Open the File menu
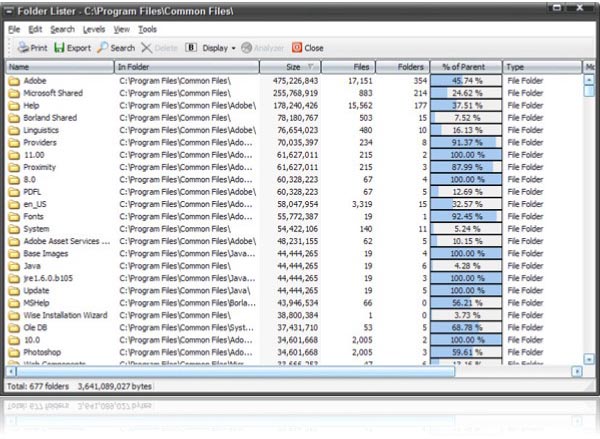This screenshot has width=600, height=439. pyautogui.click(x=14, y=29)
